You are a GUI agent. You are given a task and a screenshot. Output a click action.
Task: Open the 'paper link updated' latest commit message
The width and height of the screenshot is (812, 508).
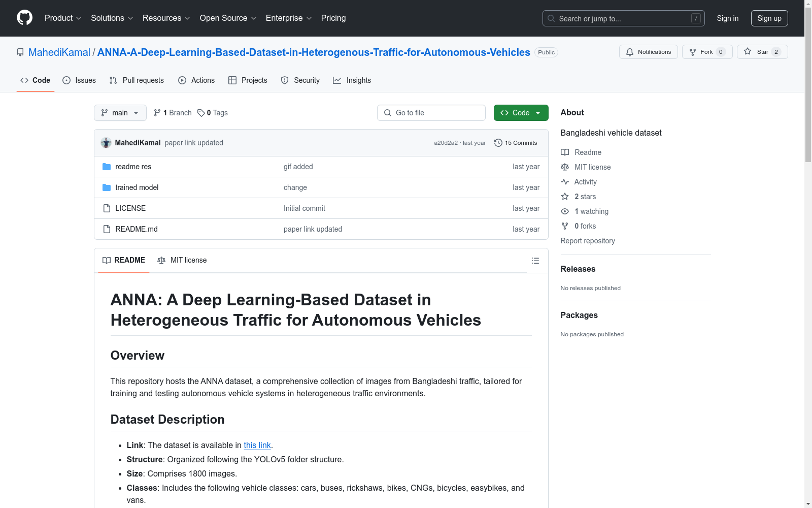pyautogui.click(x=194, y=143)
